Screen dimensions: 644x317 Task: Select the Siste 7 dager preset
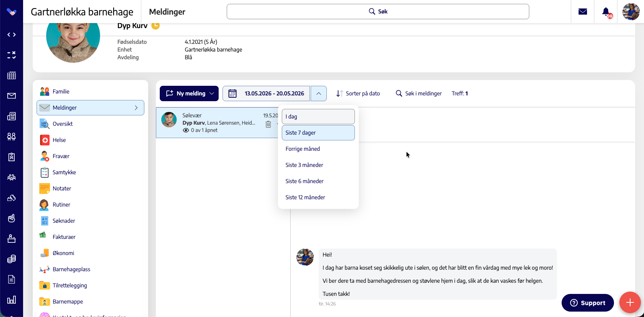318,133
